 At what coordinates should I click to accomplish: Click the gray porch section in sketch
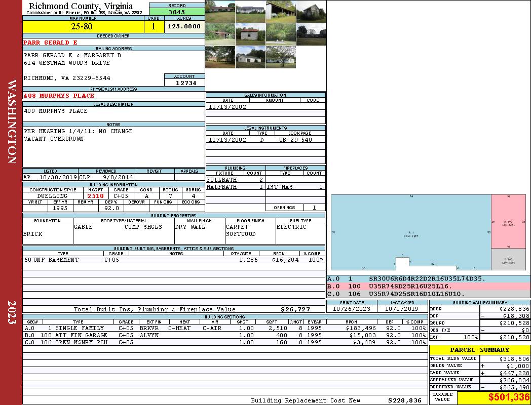point(508,259)
